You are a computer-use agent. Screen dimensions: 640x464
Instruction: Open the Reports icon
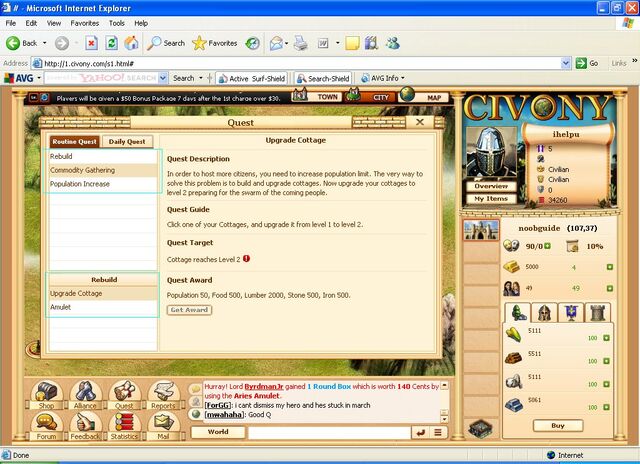point(163,394)
